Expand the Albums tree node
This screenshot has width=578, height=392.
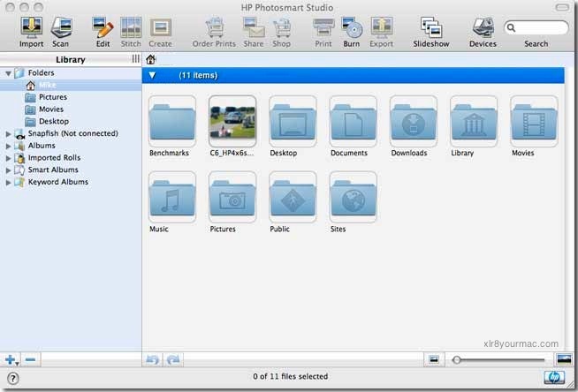(8, 147)
